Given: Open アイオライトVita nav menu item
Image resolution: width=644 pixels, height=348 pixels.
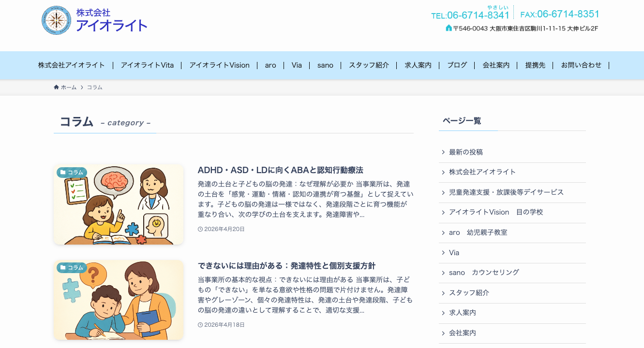Looking at the screenshot, I should (147, 65).
